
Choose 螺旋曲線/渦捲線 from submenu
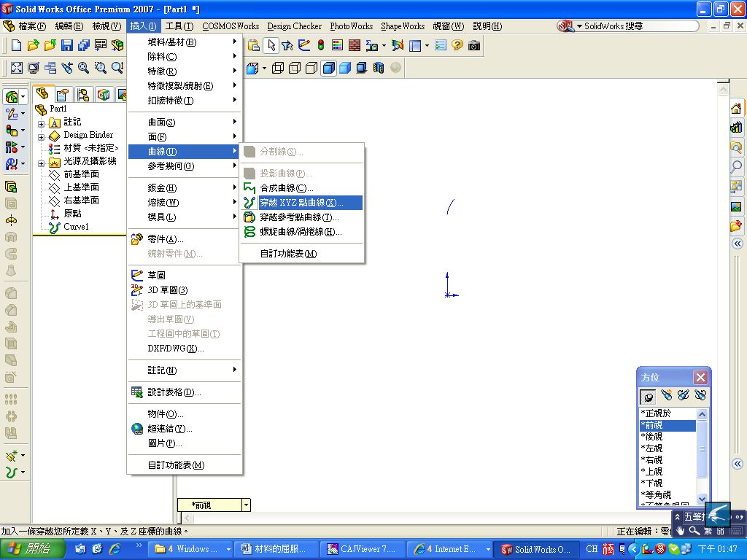point(301,232)
